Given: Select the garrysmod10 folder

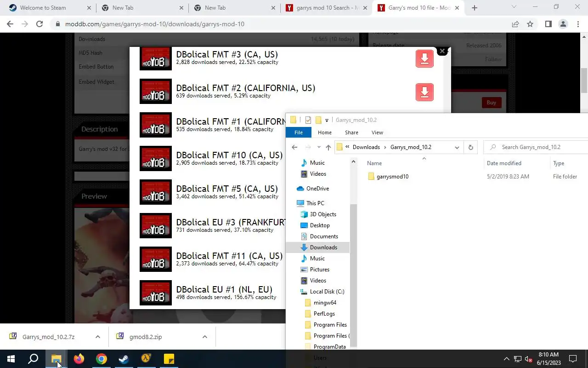Looking at the screenshot, I should click(392, 177).
